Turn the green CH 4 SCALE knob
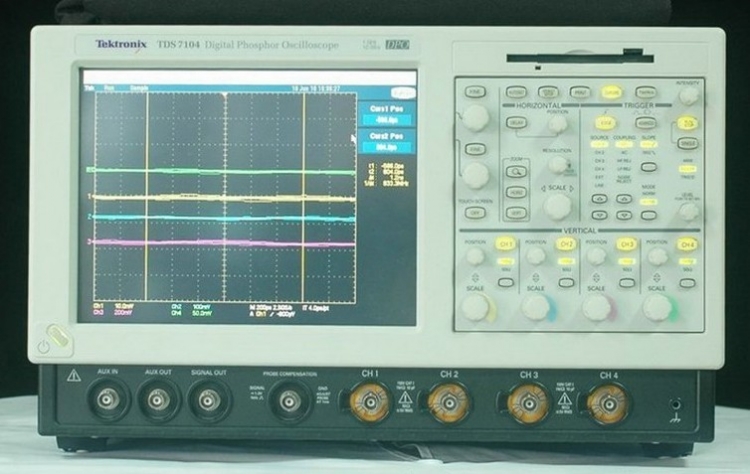The height and width of the screenshot is (474, 750). coord(658,308)
